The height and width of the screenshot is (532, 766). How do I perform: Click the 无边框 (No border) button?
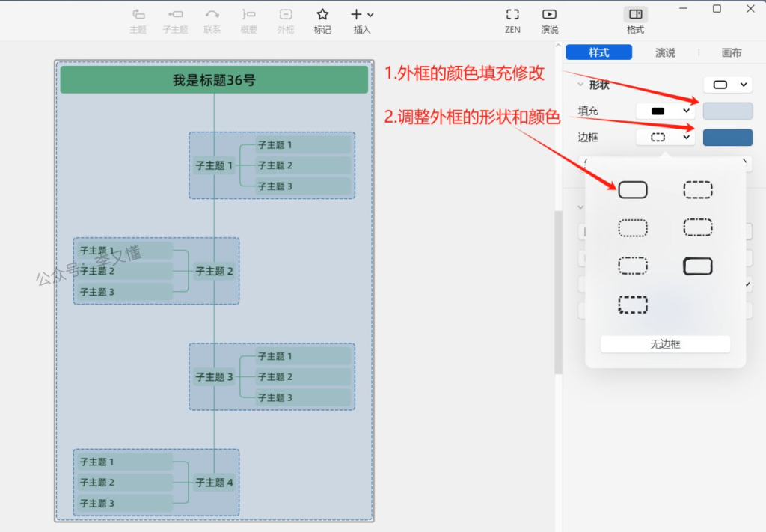point(665,344)
